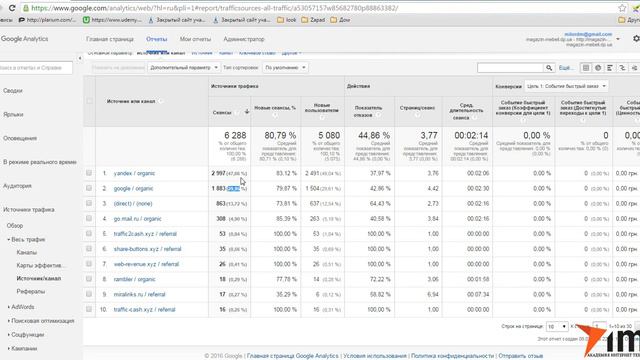Switch to pie chart percentage view

tap(598, 68)
